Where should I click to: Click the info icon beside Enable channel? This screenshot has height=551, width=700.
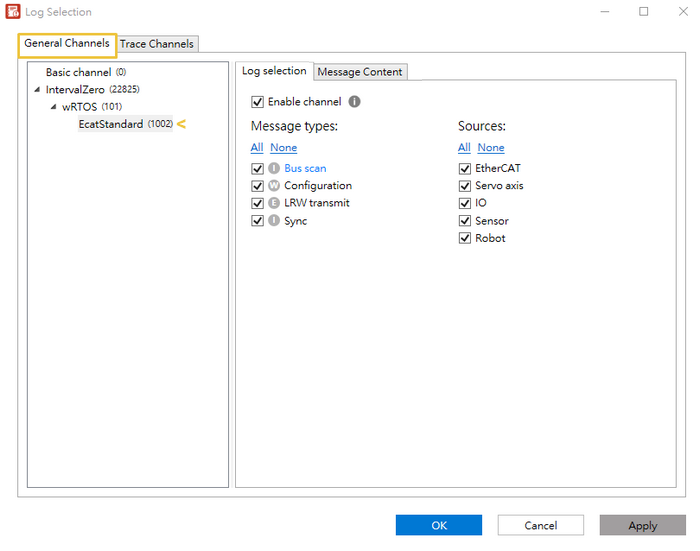[354, 102]
